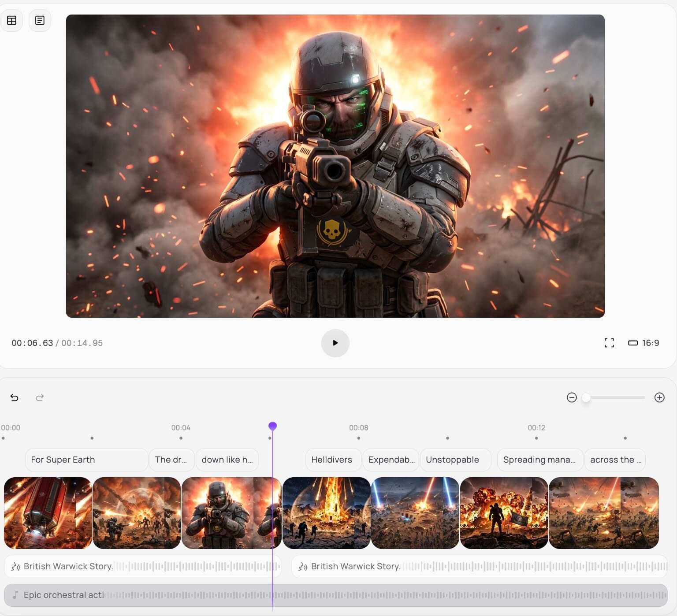Select the red drop pod video clip
The height and width of the screenshot is (616, 677).
(x=48, y=513)
